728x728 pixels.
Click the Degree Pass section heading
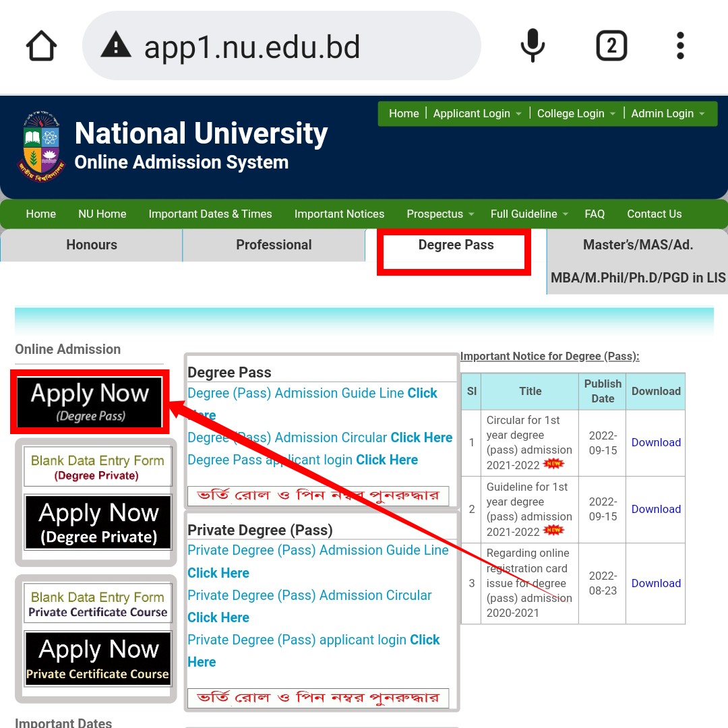coord(229,372)
